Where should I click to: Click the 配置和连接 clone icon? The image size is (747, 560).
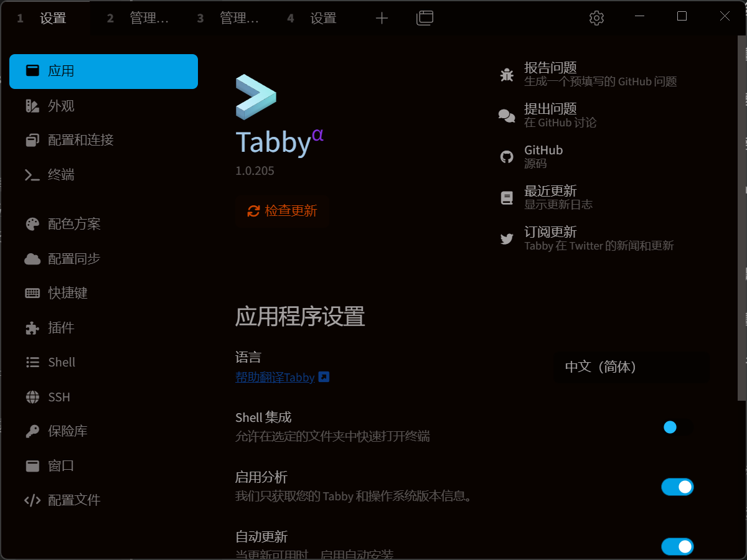point(32,140)
